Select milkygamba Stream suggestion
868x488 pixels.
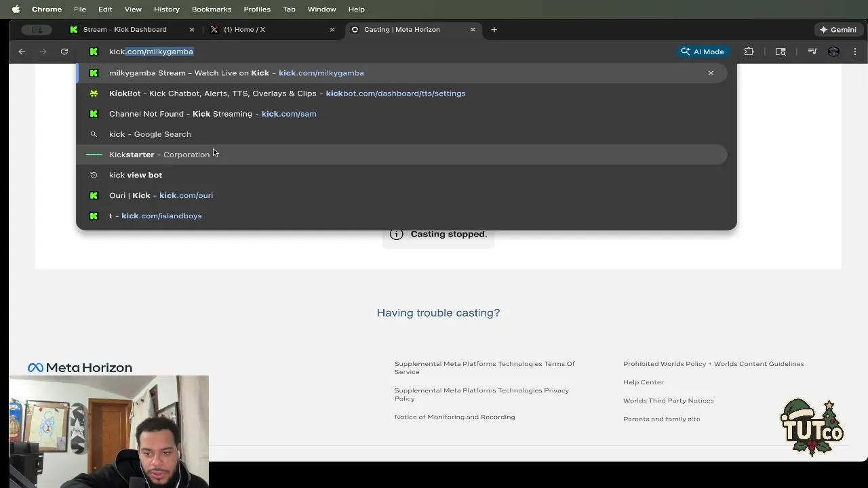tap(401, 73)
